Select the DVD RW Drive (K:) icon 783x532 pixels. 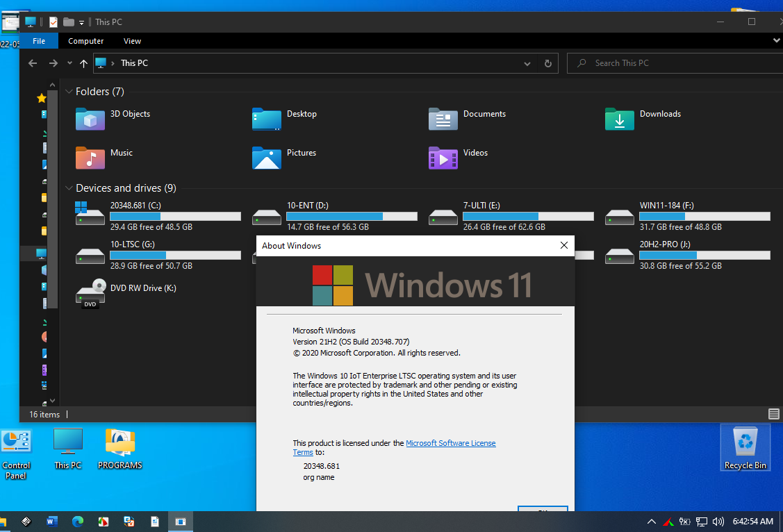coord(90,294)
